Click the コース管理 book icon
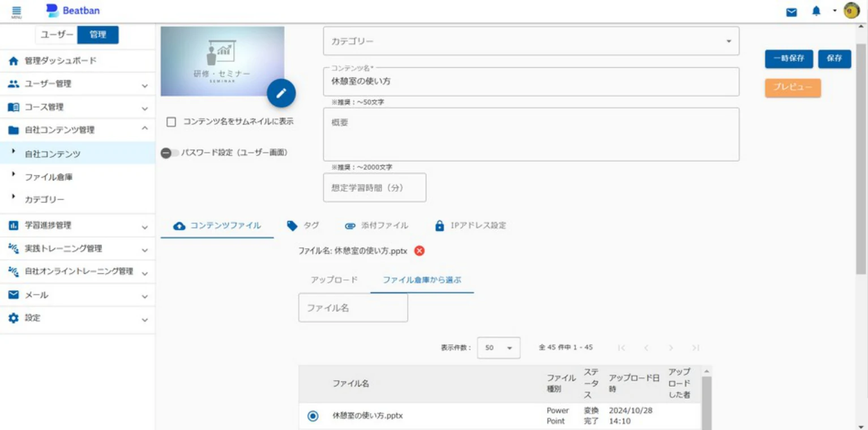 point(14,107)
